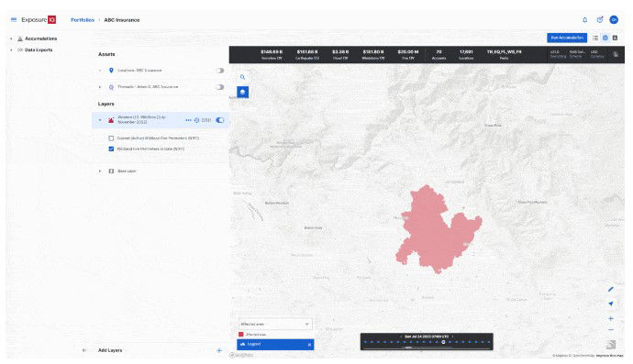Click the Run Accumulation button
This screenshot has width=633, height=364.
click(567, 38)
